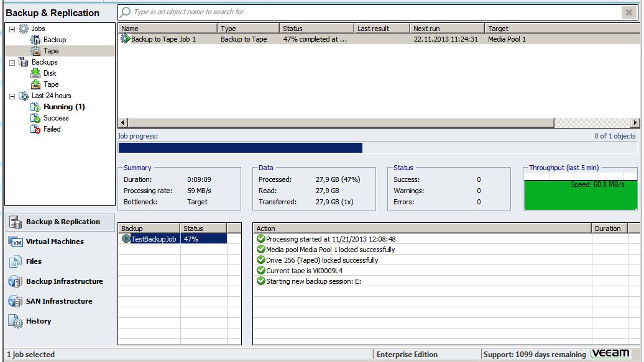This screenshot has width=644, height=362.
Task: Click the Backup column header in the session list
Action: point(149,229)
